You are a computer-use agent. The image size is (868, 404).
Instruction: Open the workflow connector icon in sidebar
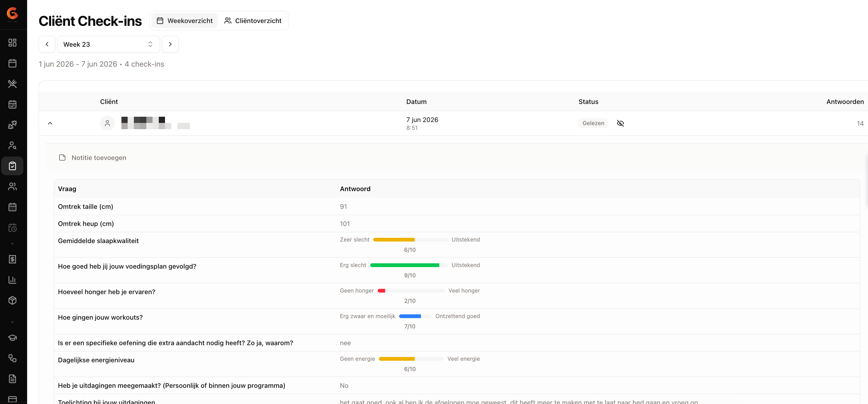click(x=12, y=358)
